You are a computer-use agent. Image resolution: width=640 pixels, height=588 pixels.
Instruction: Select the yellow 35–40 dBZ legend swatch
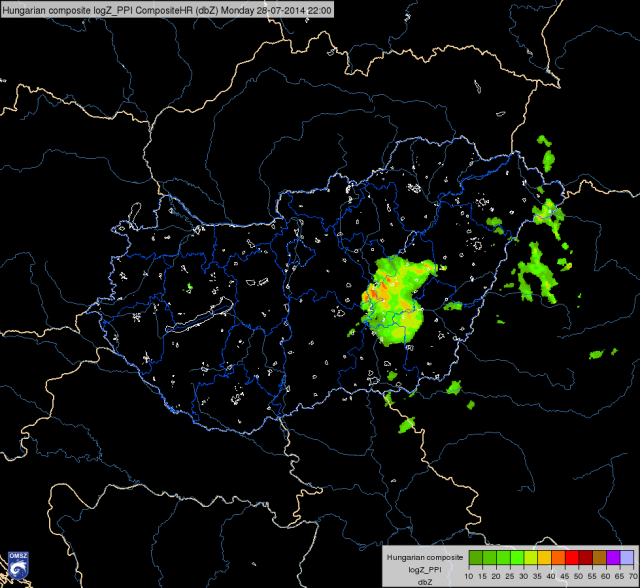(544, 558)
